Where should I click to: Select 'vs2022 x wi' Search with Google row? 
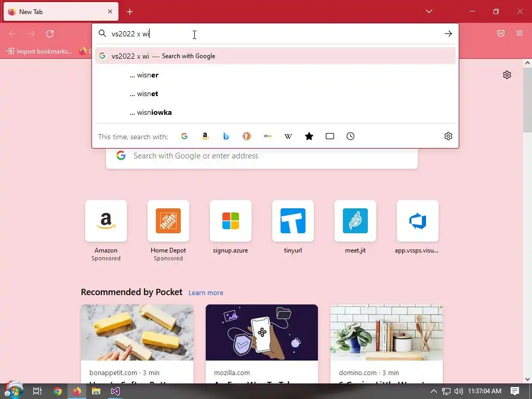275,56
